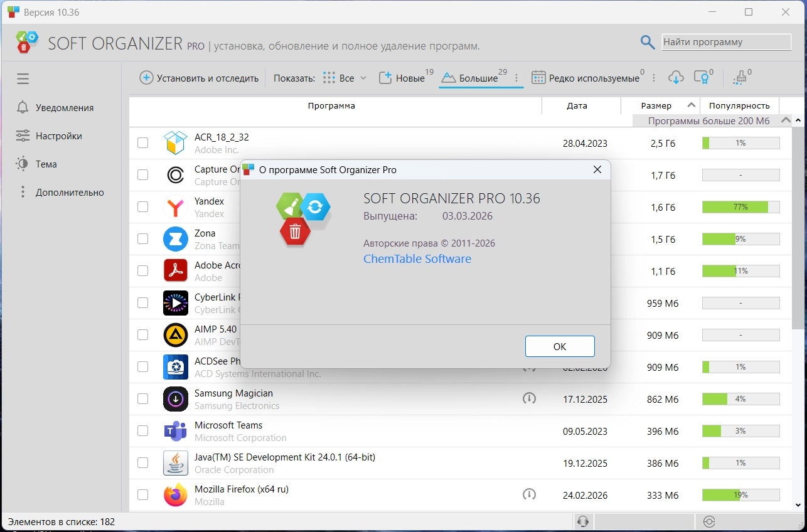Open the three-dot options next to 'Большие'
This screenshot has height=532, width=807.
(x=516, y=78)
